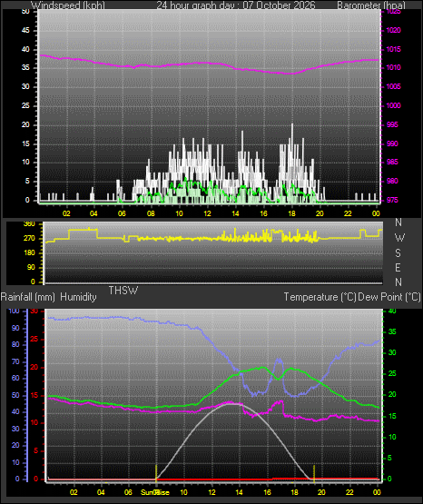Click the 24 hour graph day date title
Screen dimensions: 423x504
coord(236,5)
